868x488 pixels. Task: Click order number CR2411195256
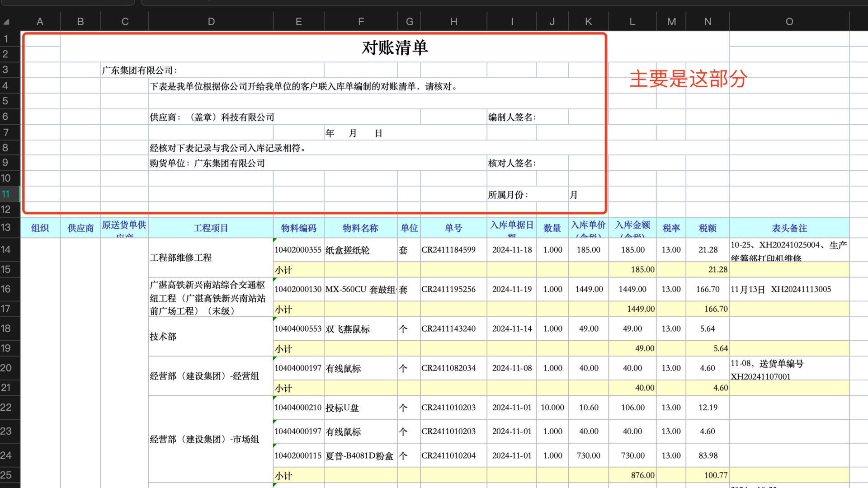(x=454, y=289)
